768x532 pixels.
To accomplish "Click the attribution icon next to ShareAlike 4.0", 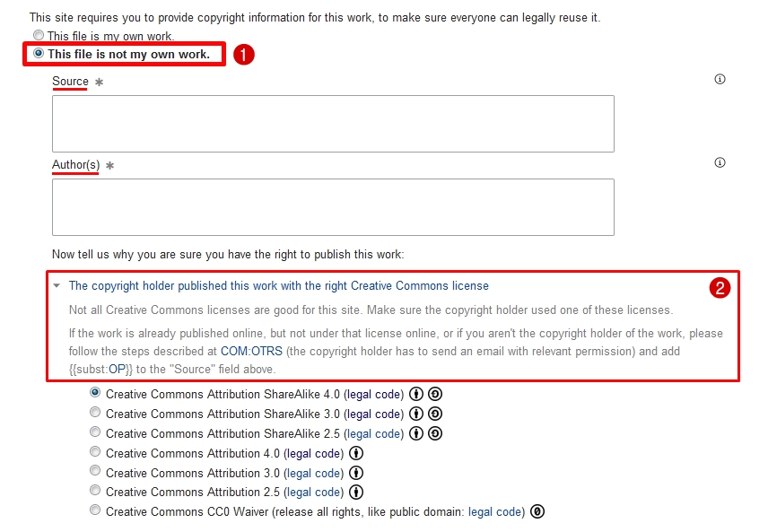I will (415, 394).
